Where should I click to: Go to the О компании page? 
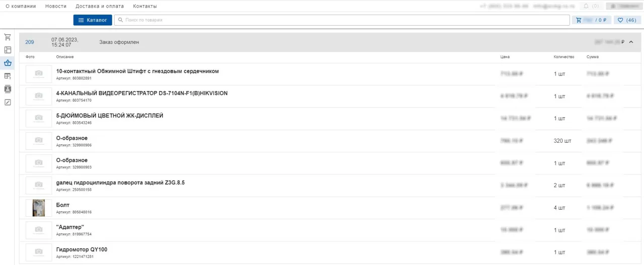[x=21, y=6]
